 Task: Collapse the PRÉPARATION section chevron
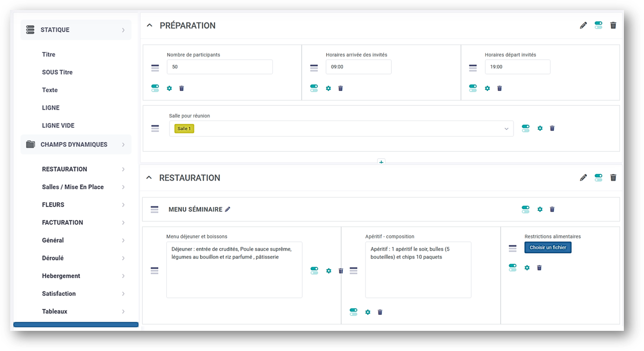point(149,25)
